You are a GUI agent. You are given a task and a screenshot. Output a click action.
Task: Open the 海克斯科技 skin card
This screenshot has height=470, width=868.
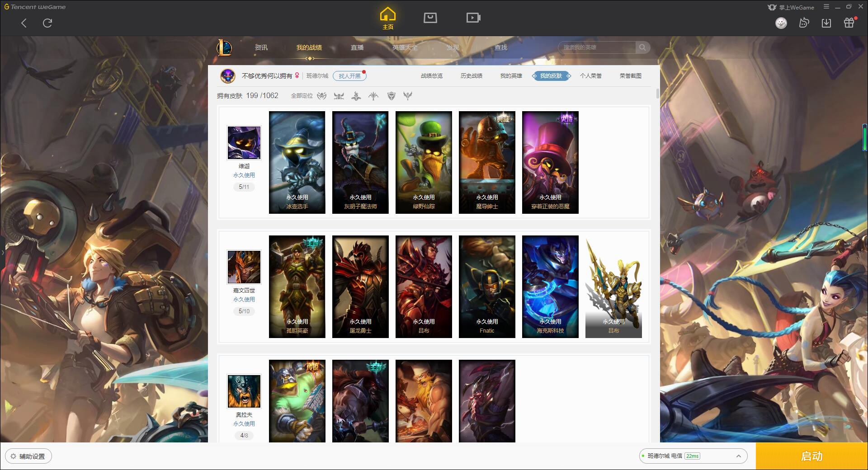click(x=550, y=287)
